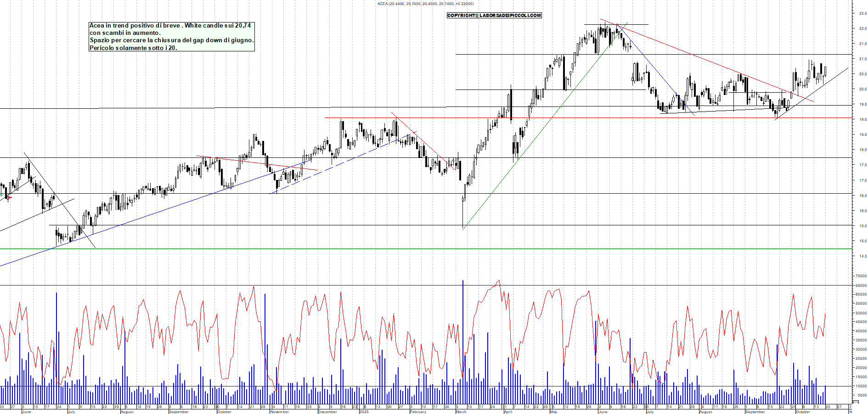This screenshot has height=414, width=868.
Task: Select the March month label
Action: pos(461,412)
